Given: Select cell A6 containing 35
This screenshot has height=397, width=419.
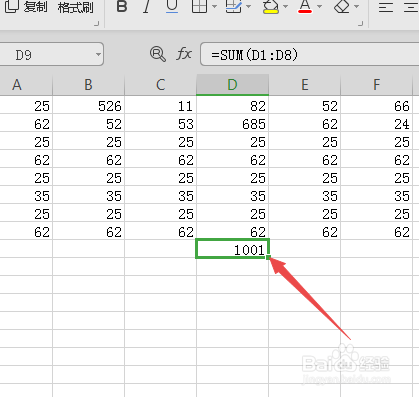Looking at the screenshot, I should click(26, 195).
